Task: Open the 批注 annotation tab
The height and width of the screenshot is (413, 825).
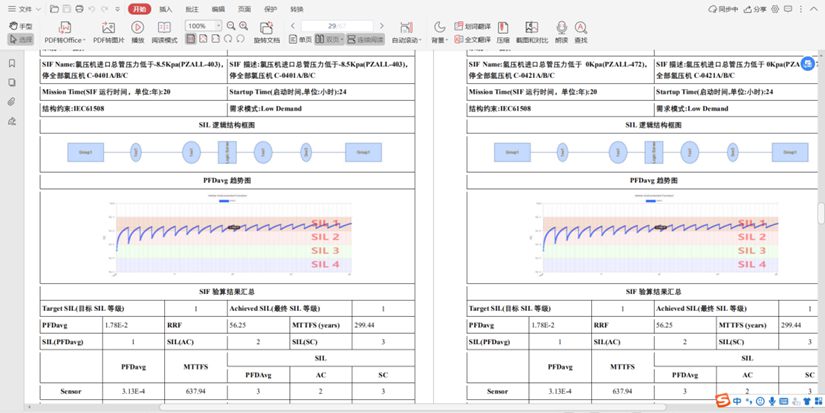Action: click(192, 9)
